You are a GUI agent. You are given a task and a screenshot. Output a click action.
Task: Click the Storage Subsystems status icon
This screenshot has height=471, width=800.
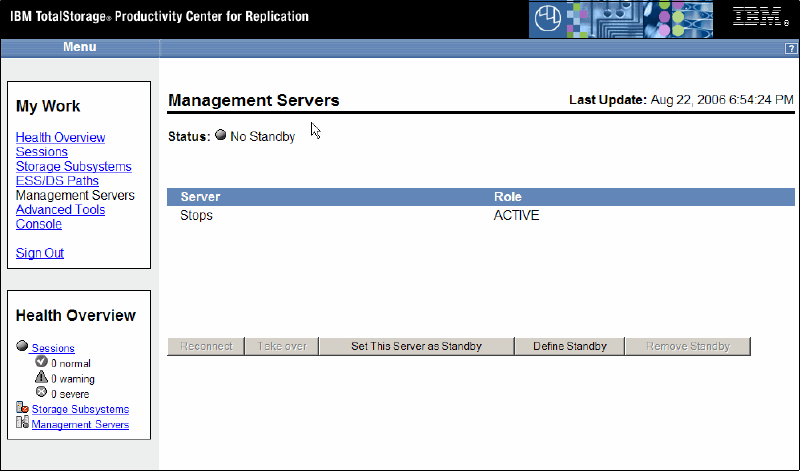(22, 407)
